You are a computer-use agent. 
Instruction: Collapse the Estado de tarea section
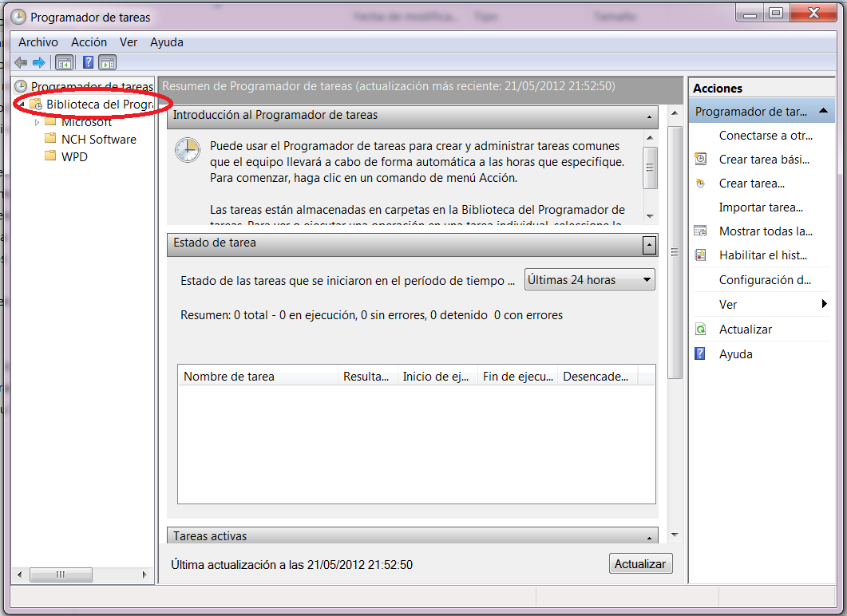pos(649,244)
